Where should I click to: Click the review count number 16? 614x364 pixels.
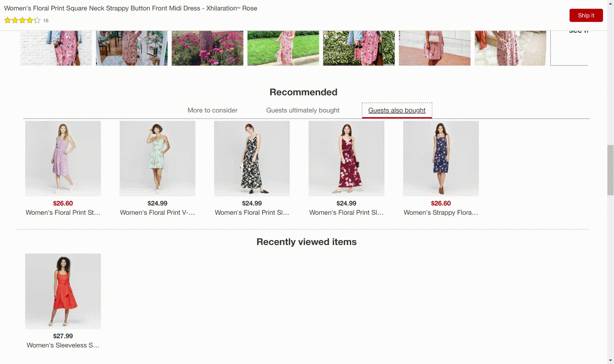(46, 20)
